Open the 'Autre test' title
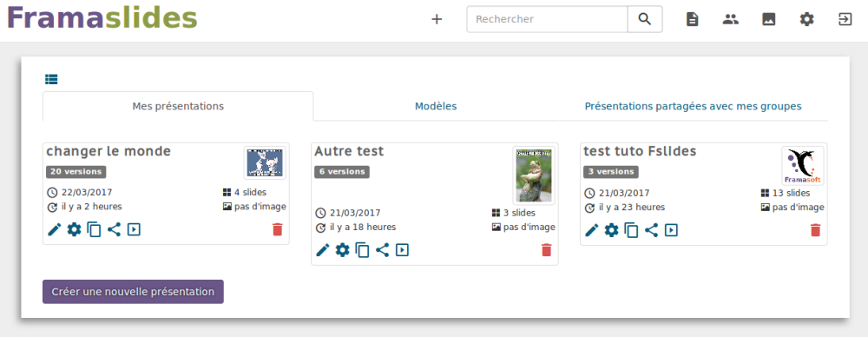The width and height of the screenshot is (868, 337). [x=349, y=151]
